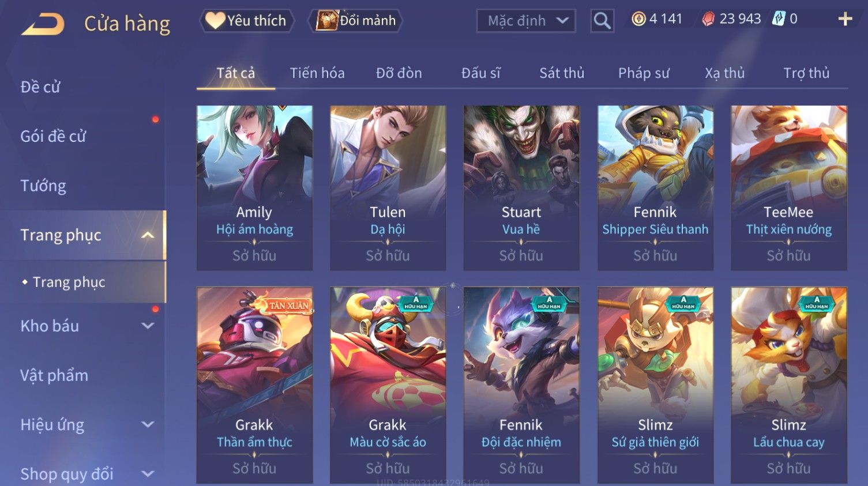Viewport: 868px width, 486px height.
Task: Tap the gold coin balance icon
Action: point(638,19)
